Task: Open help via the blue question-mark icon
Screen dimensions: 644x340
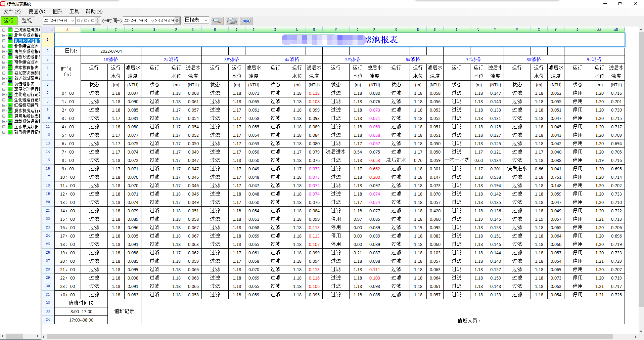Action: point(246,21)
